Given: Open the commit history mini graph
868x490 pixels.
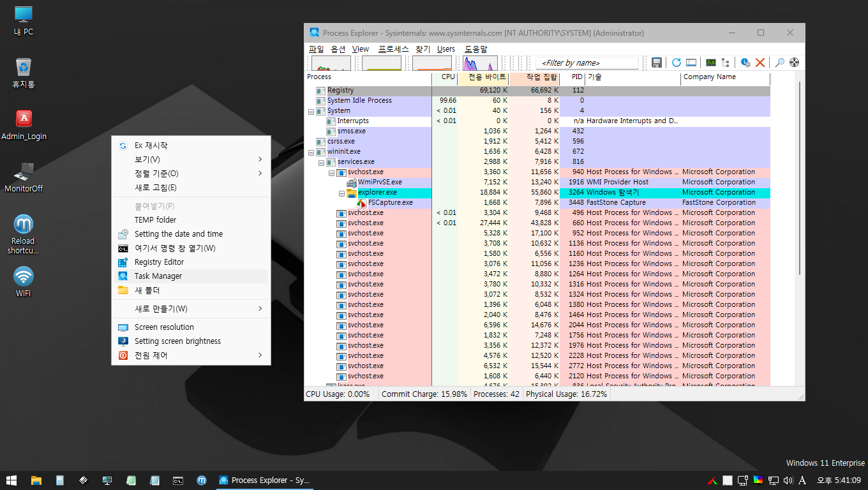Looking at the screenshot, I should pyautogui.click(x=381, y=63).
